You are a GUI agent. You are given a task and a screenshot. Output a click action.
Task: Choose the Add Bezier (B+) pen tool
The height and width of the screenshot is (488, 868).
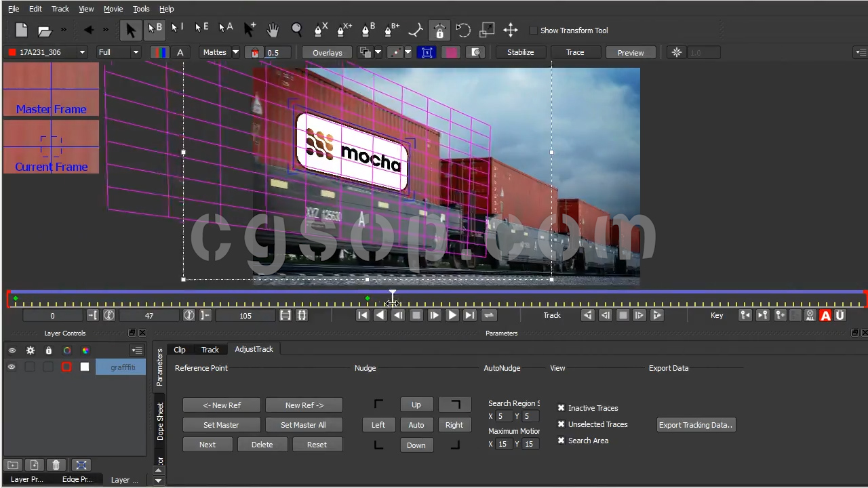click(x=392, y=30)
